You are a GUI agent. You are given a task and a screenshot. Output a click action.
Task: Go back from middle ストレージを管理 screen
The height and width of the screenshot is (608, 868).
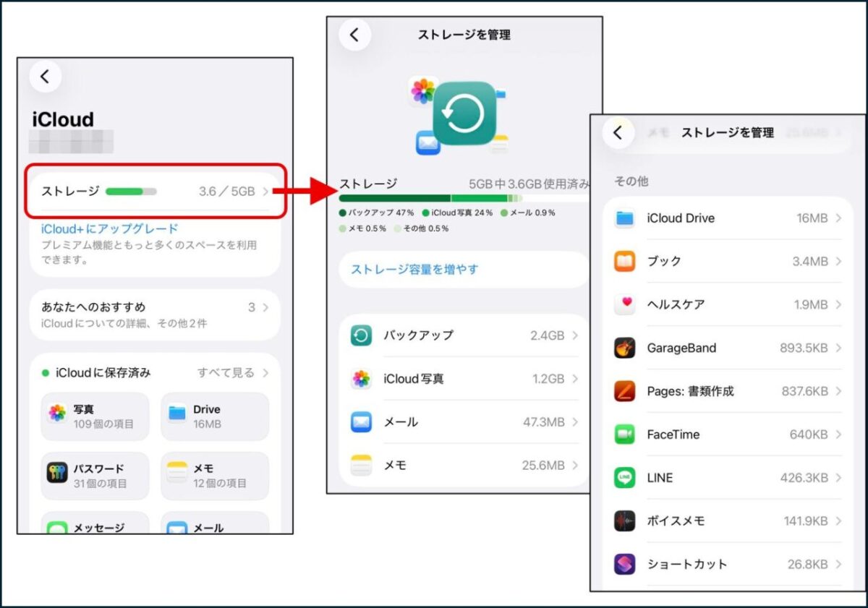[x=354, y=34]
